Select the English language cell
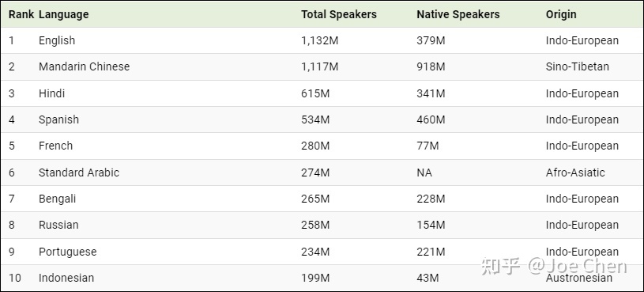 tap(57, 40)
